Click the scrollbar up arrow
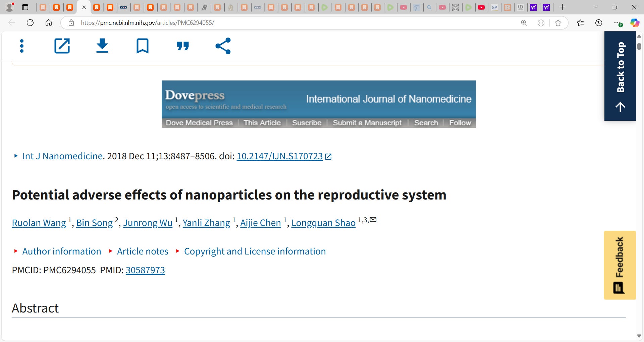644x342 pixels. pyautogui.click(x=639, y=36)
